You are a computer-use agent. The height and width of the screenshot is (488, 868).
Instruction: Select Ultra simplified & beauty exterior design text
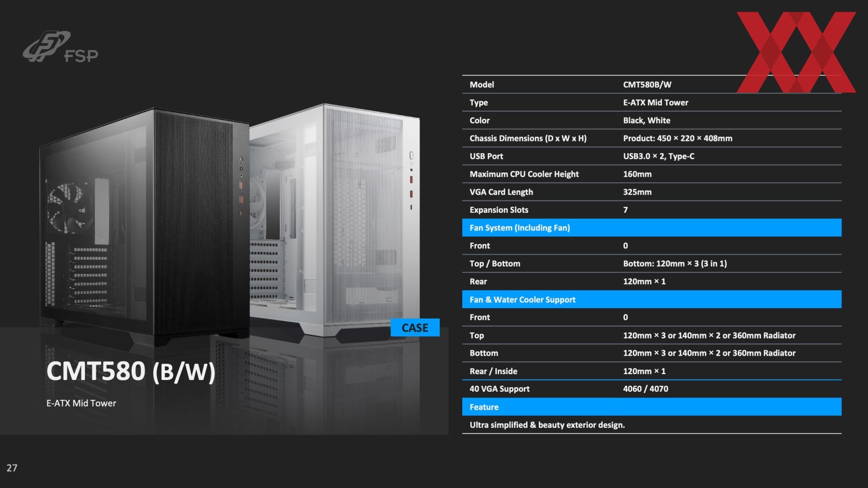click(x=547, y=425)
